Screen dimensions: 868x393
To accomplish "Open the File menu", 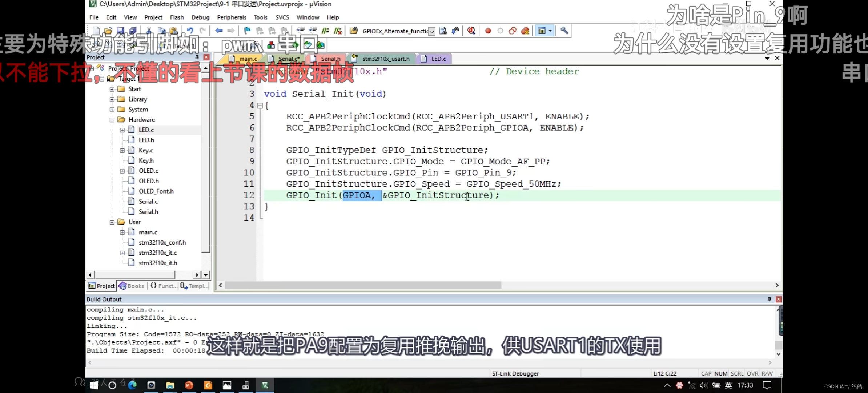I will point(94,17).
